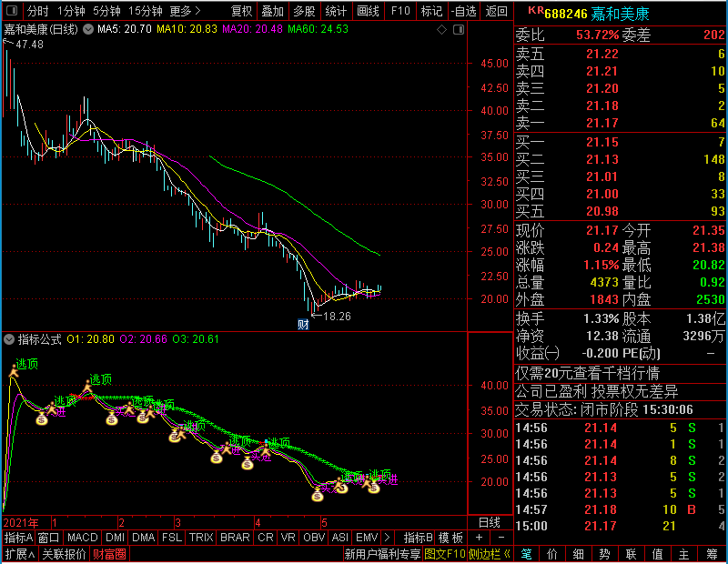Click the panel layout icon at top-left

click(x=12, y=10)
